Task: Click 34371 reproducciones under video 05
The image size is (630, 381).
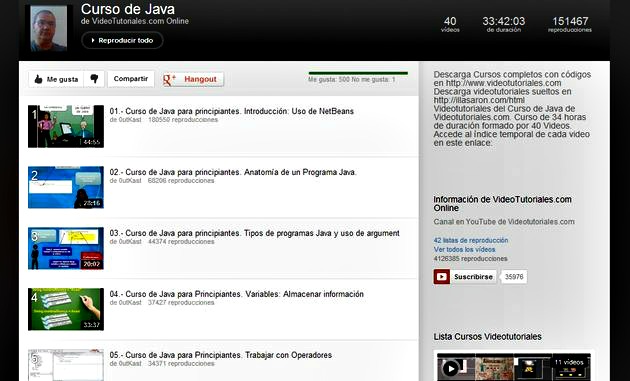Action: [181, 364]
